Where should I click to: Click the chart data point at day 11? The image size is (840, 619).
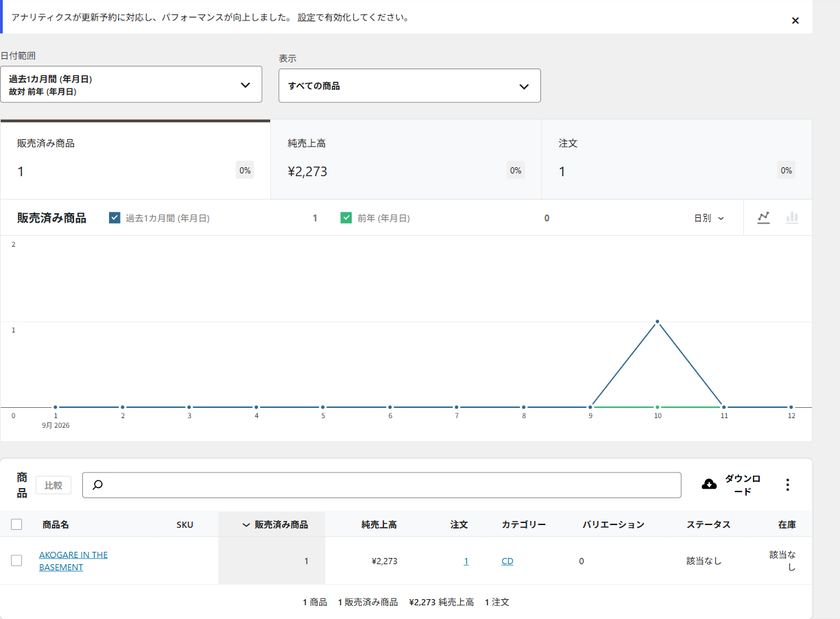pyautogui.click(x=724, y=407)
